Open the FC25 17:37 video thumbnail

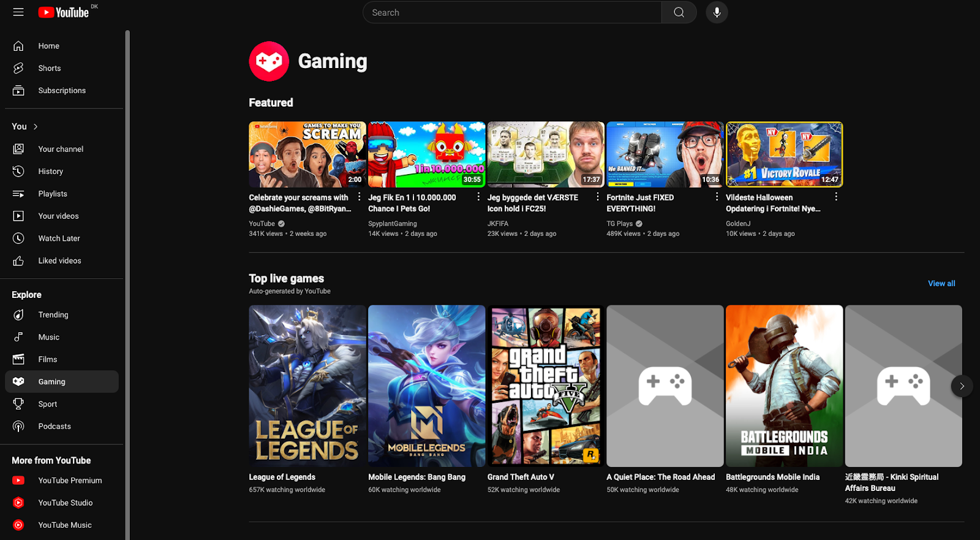coord(546,154)
